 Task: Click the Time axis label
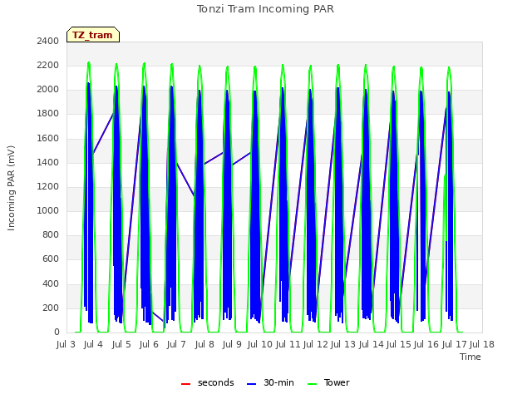click(x=470, y=357)
